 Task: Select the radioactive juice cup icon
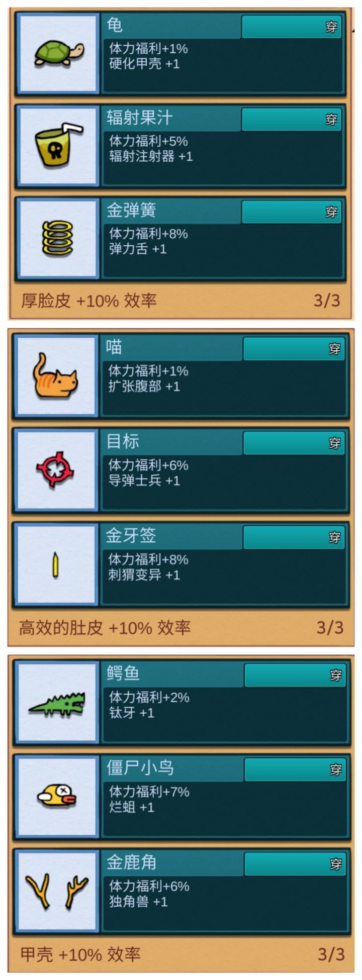pyautogui.click(x=58, y=146)
